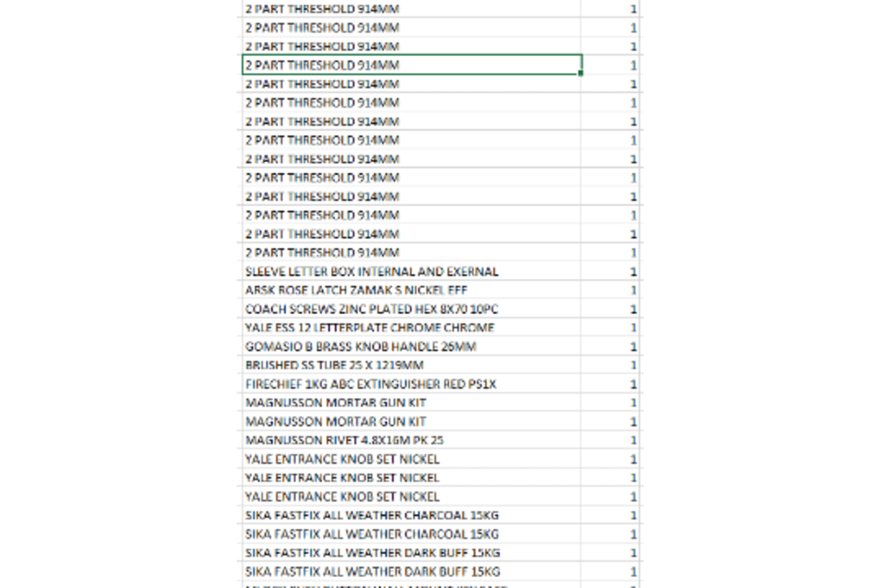
Task: Select the ABSK ROSE LATCH ZAMAK 5 NICKEL cell
Action: point(411,290)
